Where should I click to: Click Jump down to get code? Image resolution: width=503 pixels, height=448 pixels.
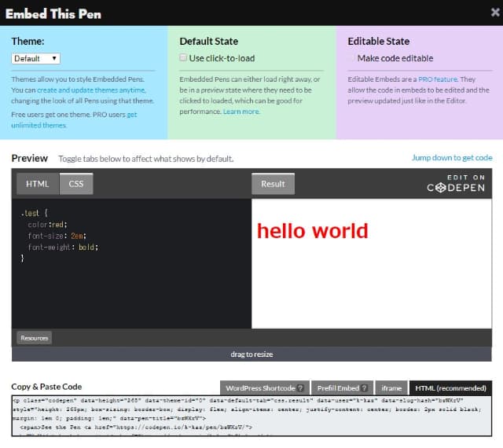tap(452, 158)
